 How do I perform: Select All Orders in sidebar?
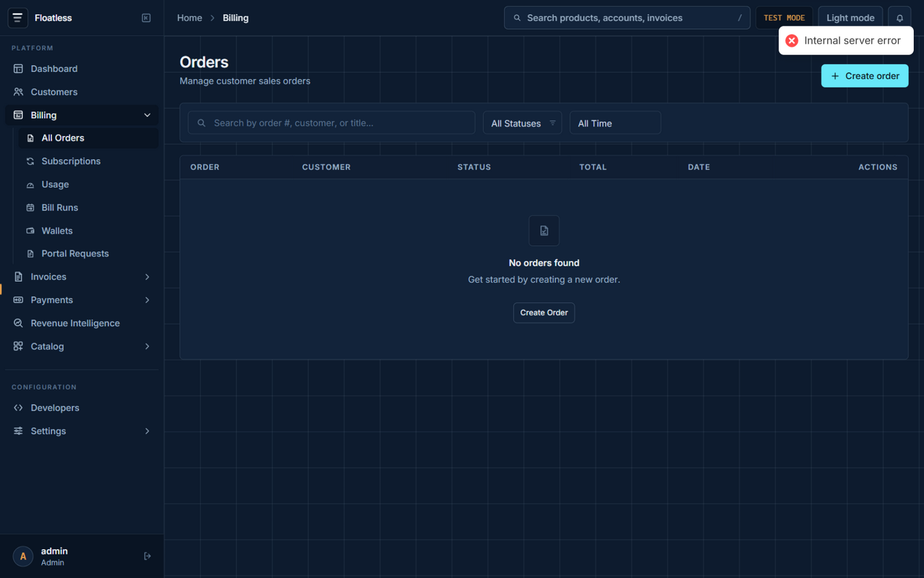[89, 138]
